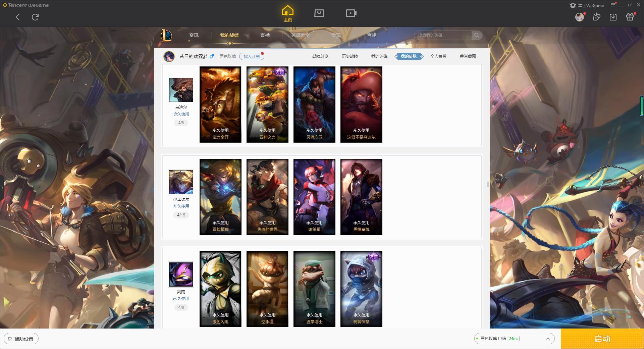Open the store bag icon

[x=319, y=13]
